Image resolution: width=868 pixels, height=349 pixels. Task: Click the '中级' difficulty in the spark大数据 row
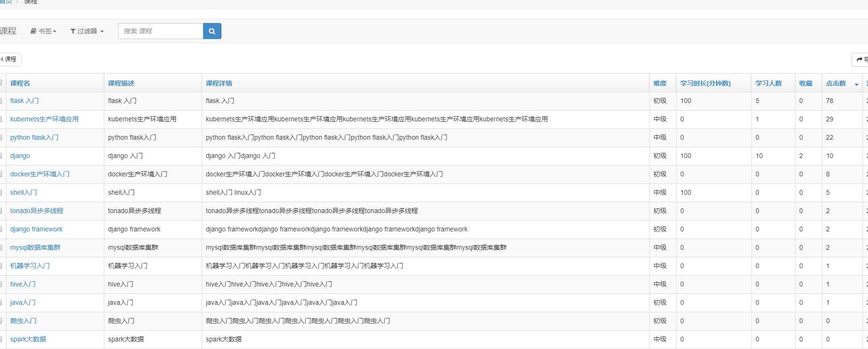660,339
